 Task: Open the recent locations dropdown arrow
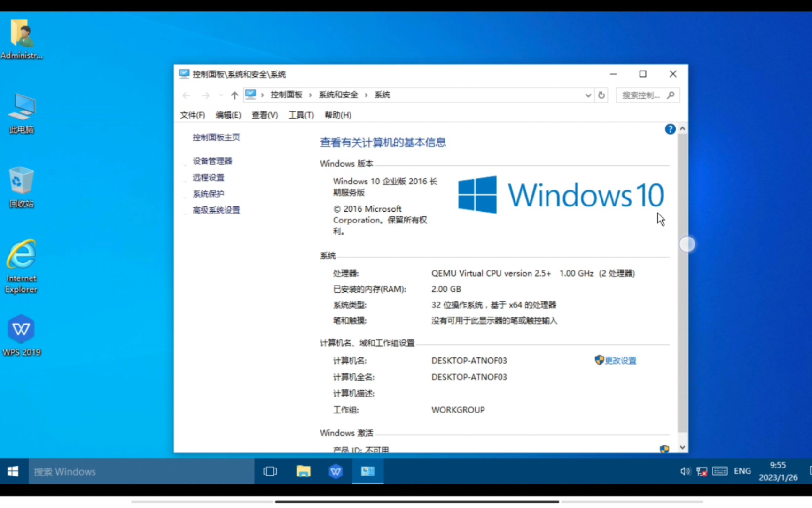221,95
